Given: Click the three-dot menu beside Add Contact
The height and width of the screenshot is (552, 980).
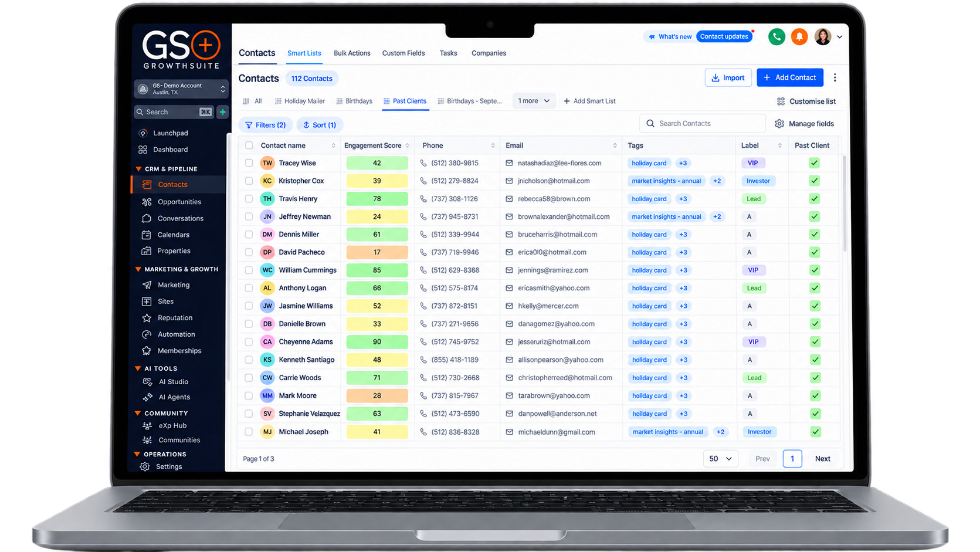Looking at the screenshot, I should point(835,77).
